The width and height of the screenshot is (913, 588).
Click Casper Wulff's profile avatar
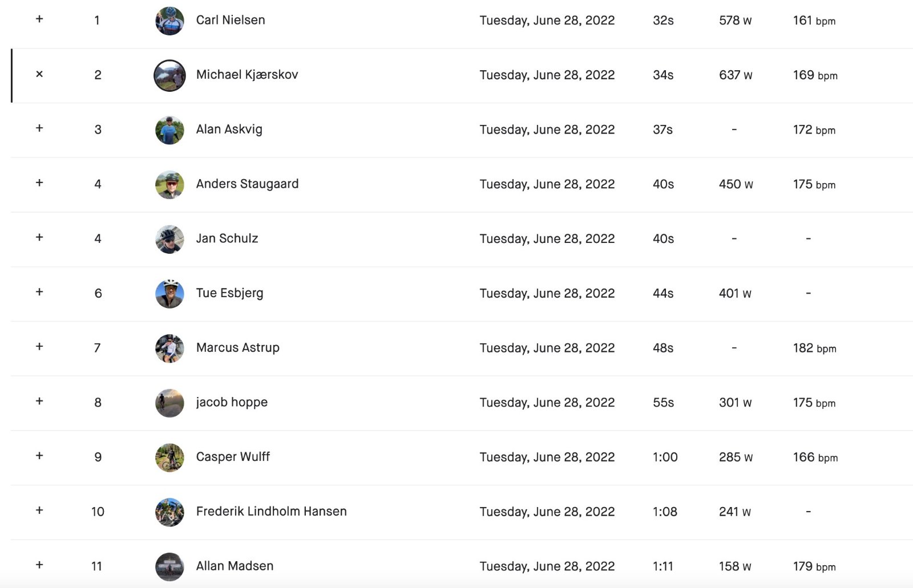coord(169,457)
